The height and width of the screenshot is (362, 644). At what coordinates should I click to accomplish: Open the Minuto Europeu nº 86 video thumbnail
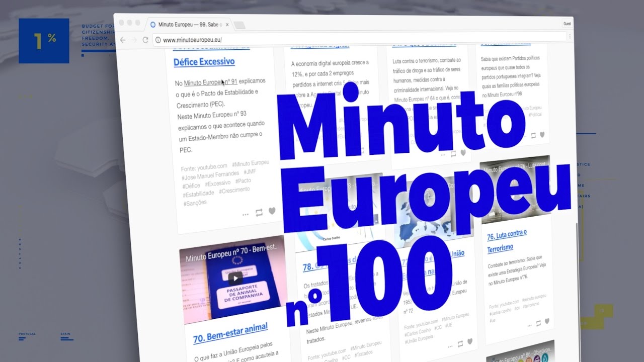[x=521, y=351]
